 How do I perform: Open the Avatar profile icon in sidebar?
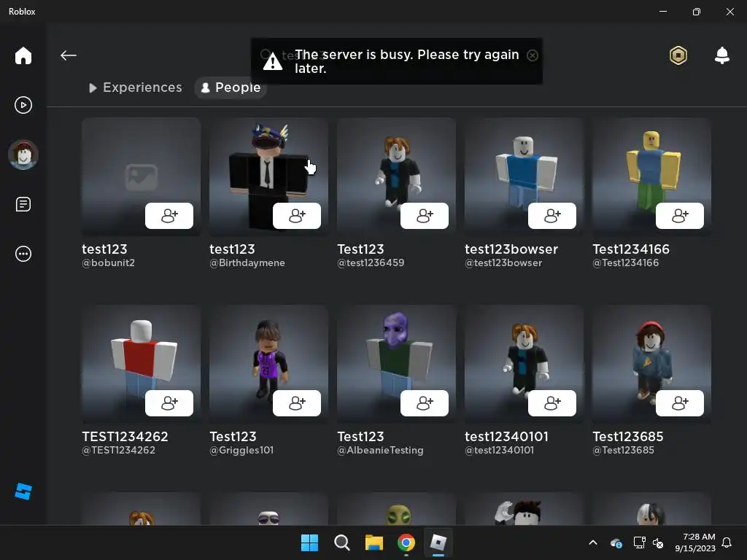23,155
